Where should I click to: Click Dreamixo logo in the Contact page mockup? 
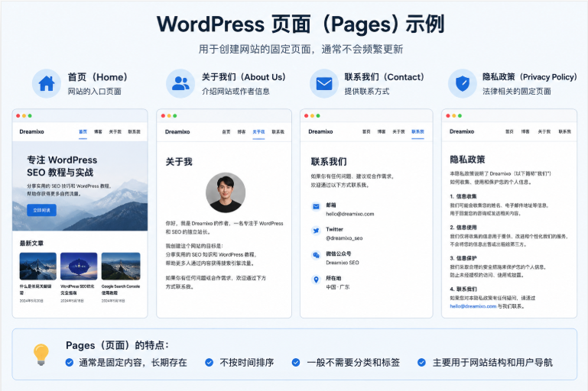pyautogui.click(x=320, y=131)
